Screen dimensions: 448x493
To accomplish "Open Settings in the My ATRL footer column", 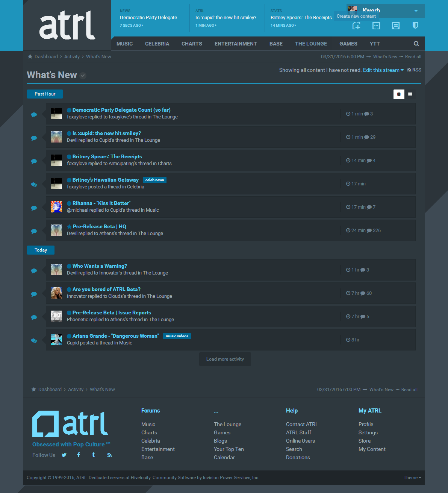I will click(368, 432).
